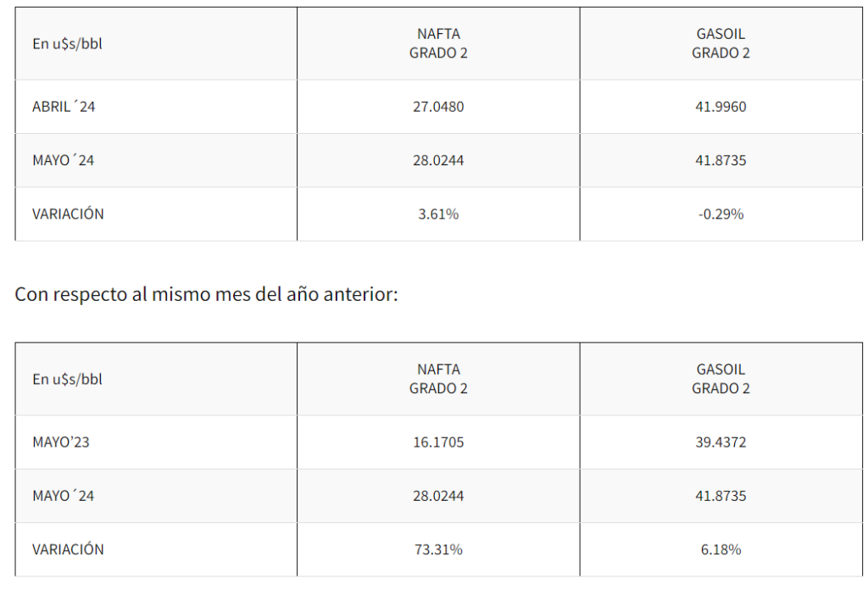Click VARIACIÓN label in the second table

coord(68,549)
